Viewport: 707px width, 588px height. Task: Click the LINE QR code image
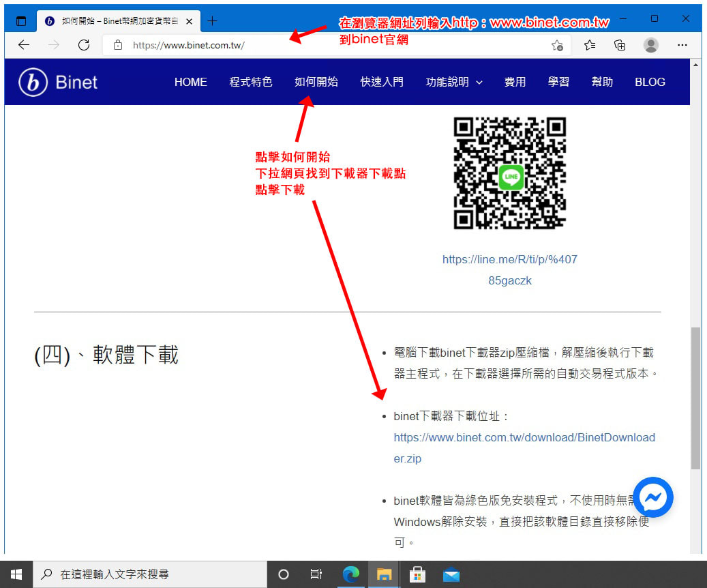509,173
